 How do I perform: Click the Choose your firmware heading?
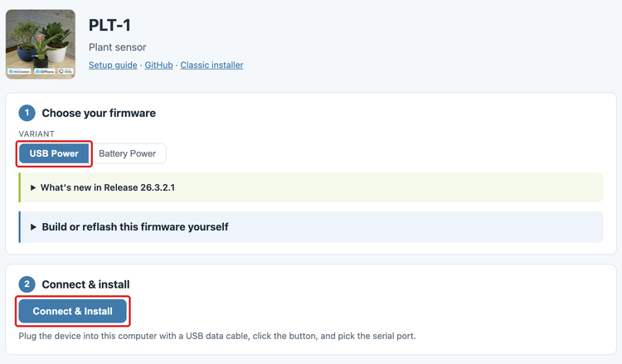coord(99,113)
